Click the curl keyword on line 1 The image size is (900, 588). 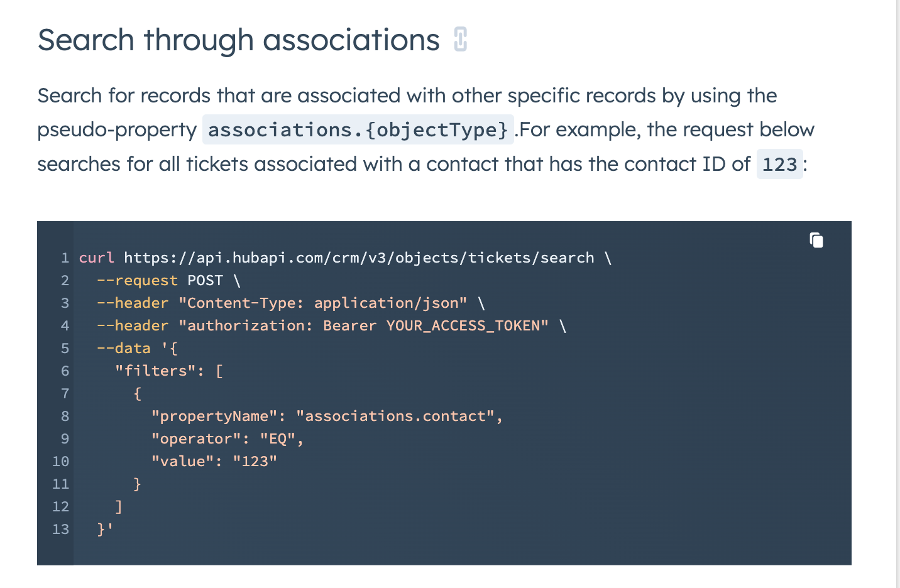96,258
